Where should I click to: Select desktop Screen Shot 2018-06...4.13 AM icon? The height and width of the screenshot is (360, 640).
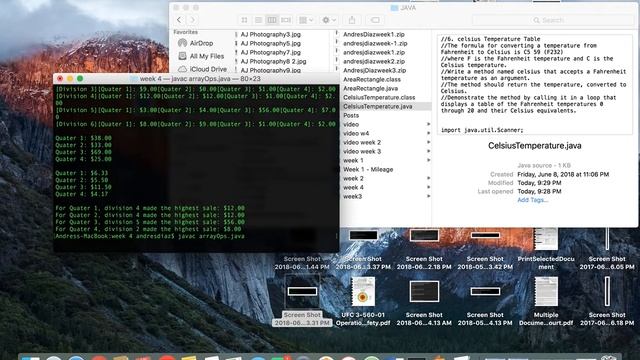pos(424,291)
